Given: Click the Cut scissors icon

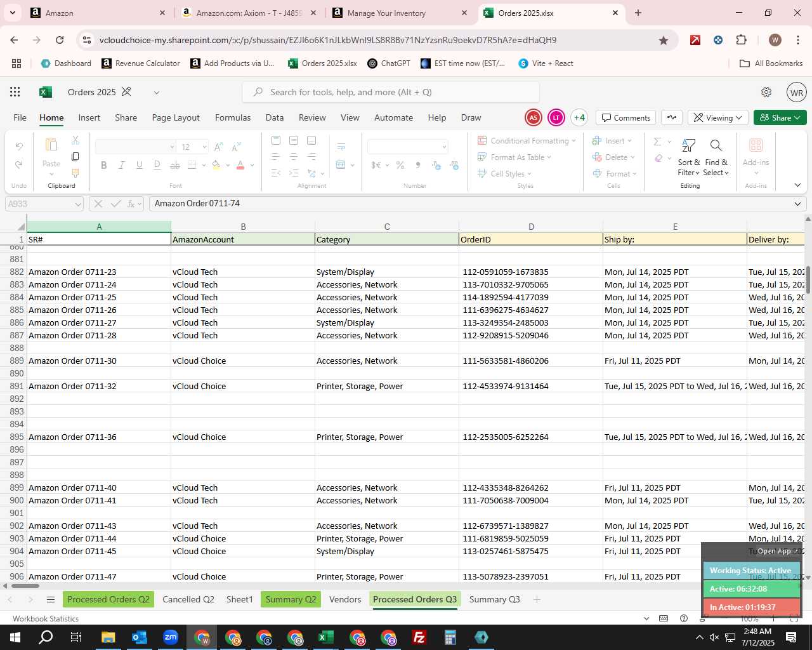Looking at the screenshot, I should click(x=75, y=140).
